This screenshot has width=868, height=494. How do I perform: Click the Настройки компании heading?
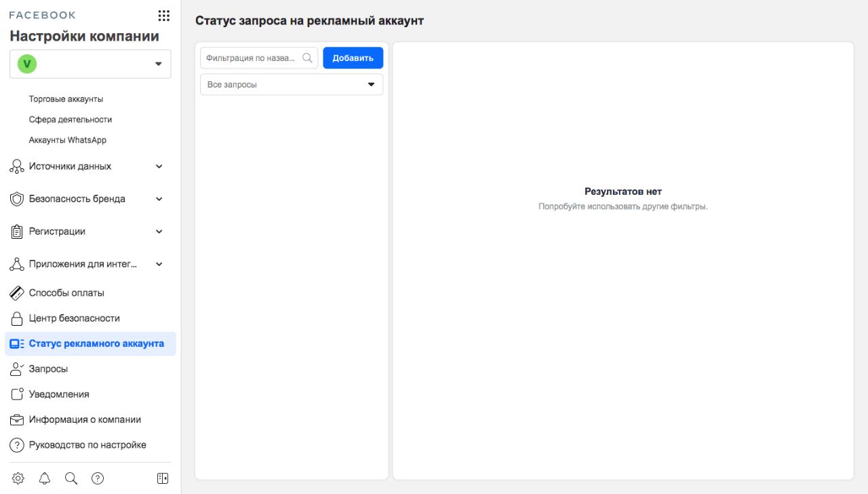pyautogui.click(x=85, y=37)
